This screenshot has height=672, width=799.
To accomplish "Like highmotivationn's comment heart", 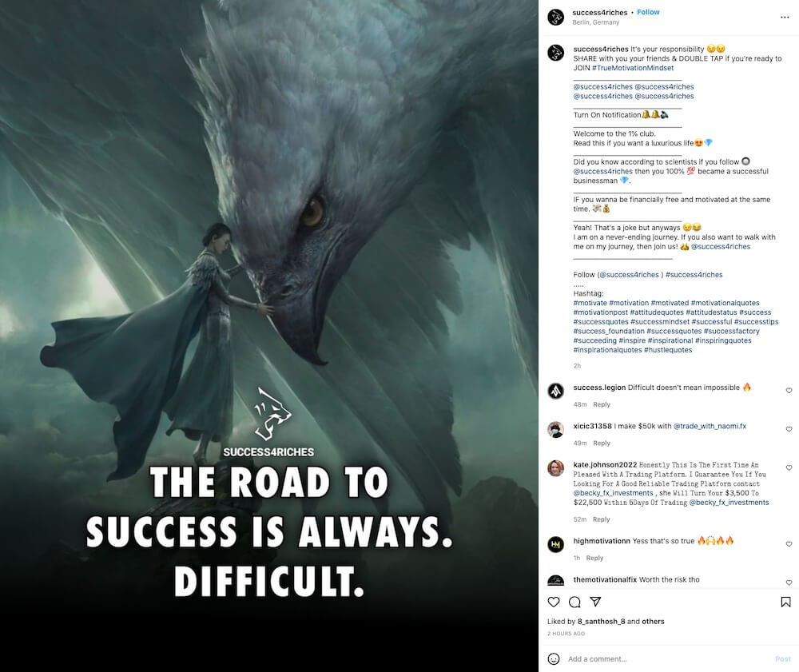I will pyautogui.click(x=789, y=544).
